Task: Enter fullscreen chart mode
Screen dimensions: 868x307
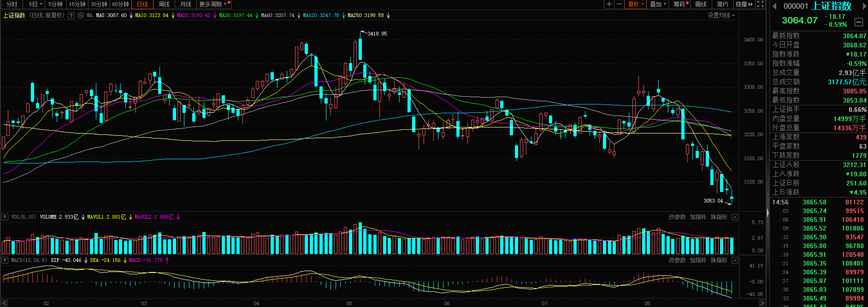Action: pyautogui.click(x=761, y=4)
